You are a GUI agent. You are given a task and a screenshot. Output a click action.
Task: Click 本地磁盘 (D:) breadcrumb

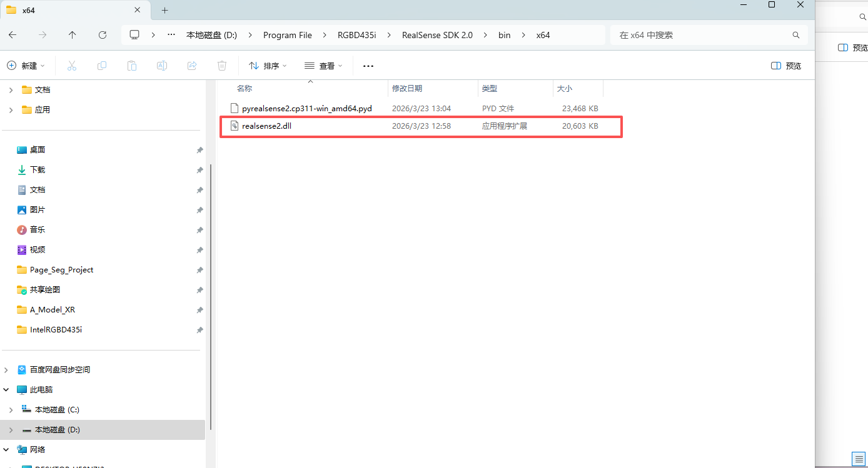212,35
